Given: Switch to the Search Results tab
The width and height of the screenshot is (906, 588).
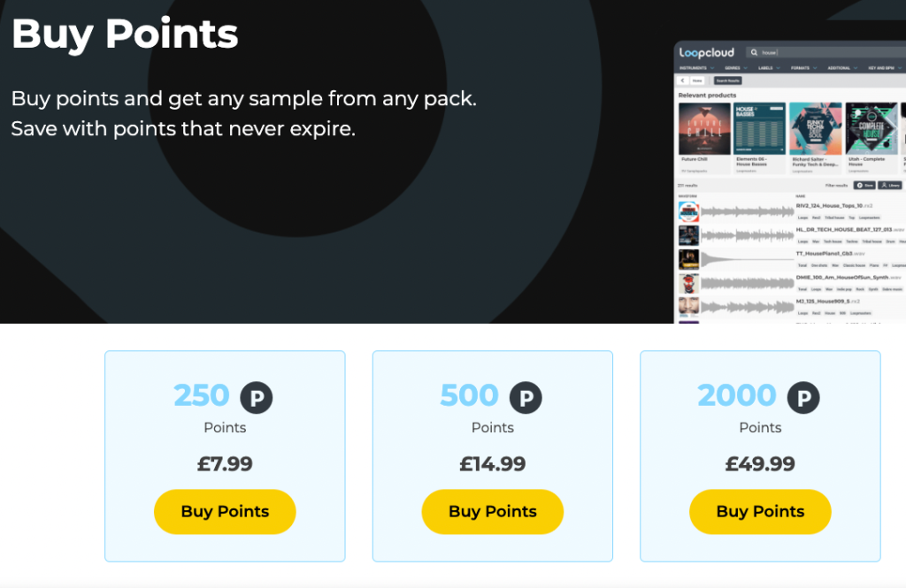Looking at the screenshot, I should 727,80.
